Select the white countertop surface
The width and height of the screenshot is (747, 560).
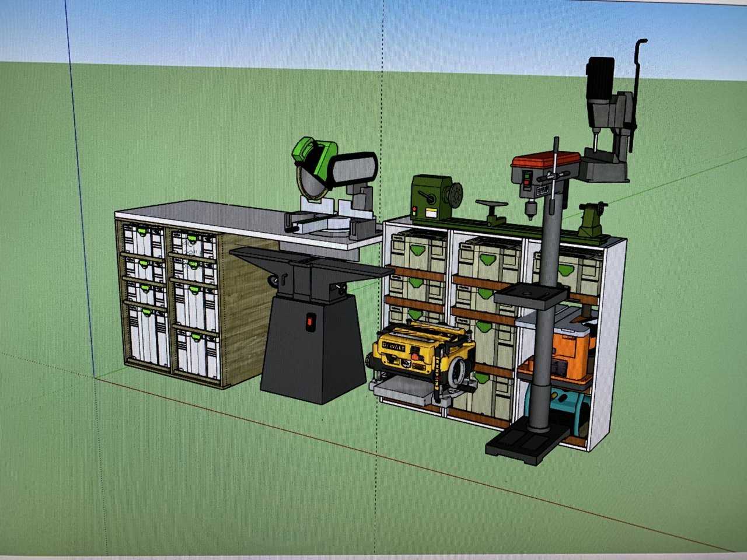(x=249, y=223)
